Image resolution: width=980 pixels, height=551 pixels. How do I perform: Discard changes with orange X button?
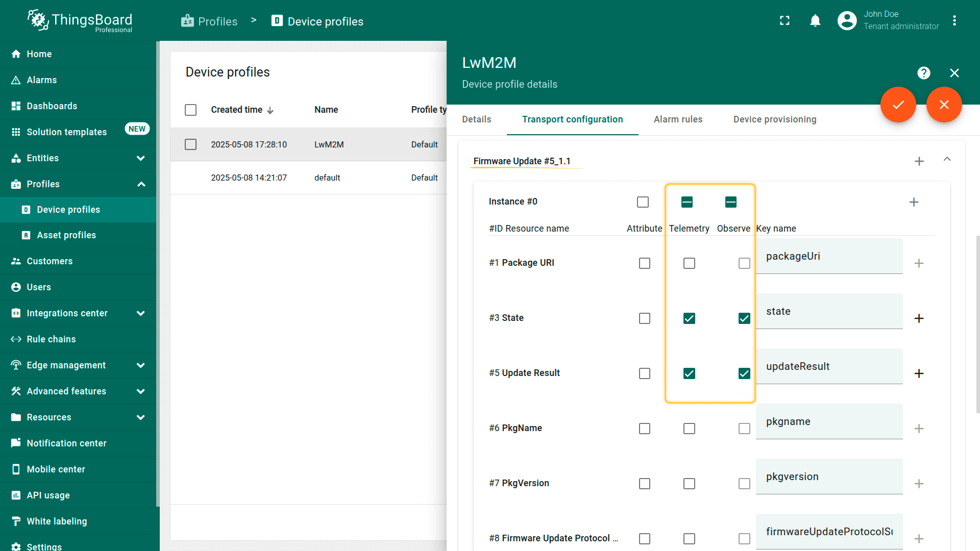tap(944, 105)
